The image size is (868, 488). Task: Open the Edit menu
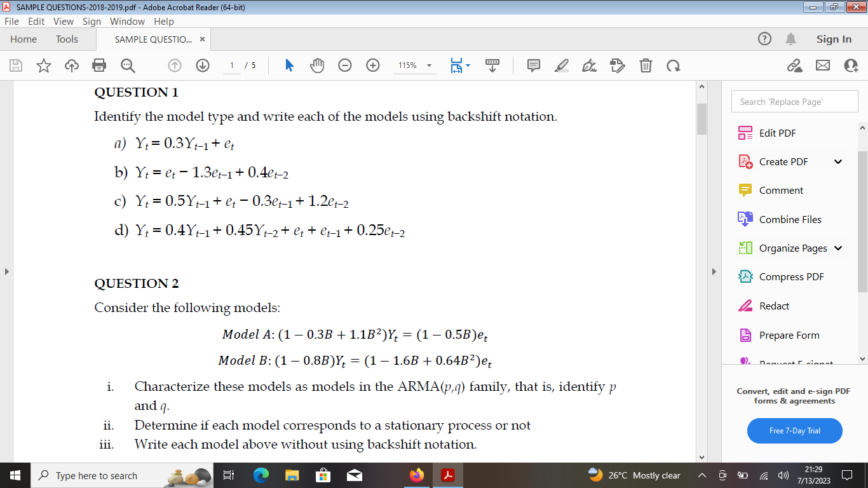[x=36, y=21]
